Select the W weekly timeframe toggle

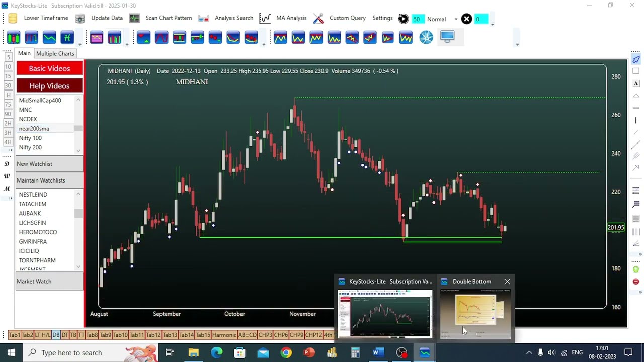tap(7, 176)
